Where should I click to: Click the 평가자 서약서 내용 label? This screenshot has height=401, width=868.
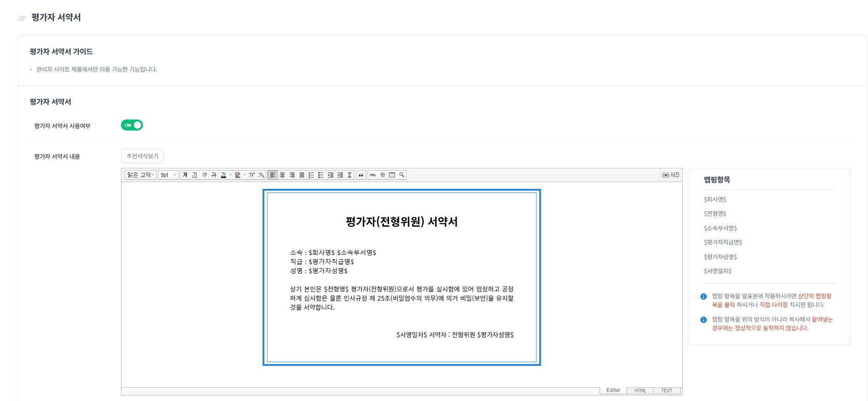[x=57, y=156]
